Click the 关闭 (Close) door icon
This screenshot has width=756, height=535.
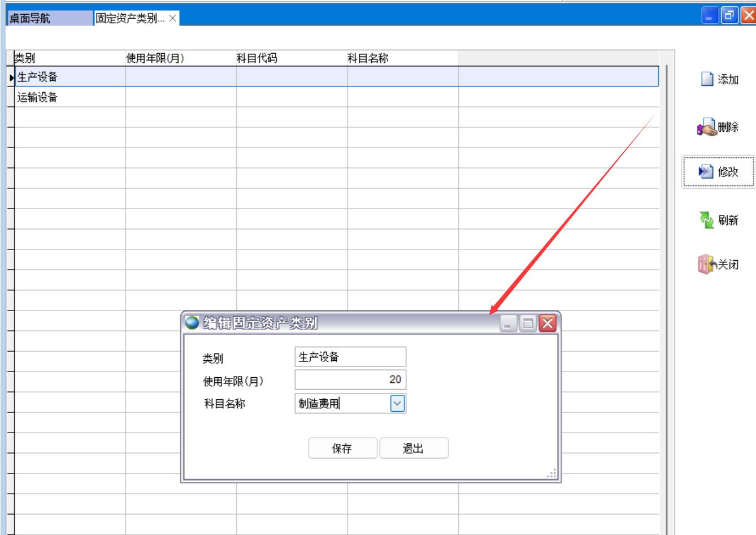pyautogui.click(x=706, y=264)
